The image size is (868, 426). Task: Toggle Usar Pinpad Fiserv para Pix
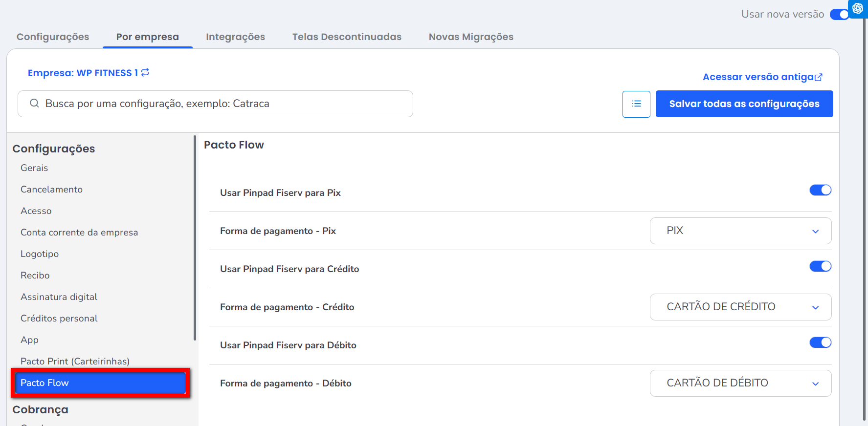click(820, 190)
